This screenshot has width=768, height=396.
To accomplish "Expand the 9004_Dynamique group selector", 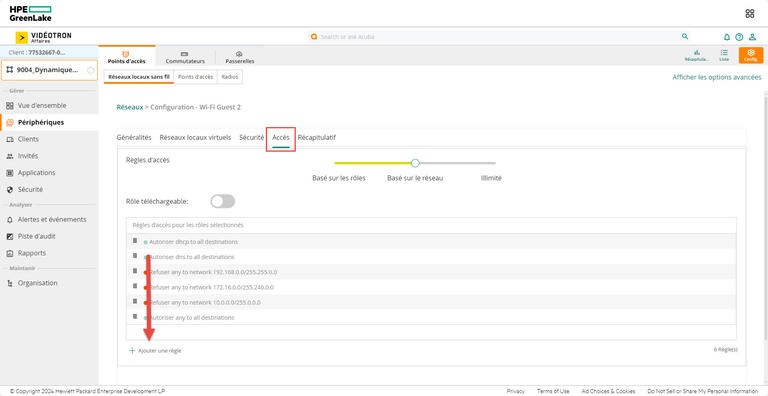I will (x=49, y=70).
